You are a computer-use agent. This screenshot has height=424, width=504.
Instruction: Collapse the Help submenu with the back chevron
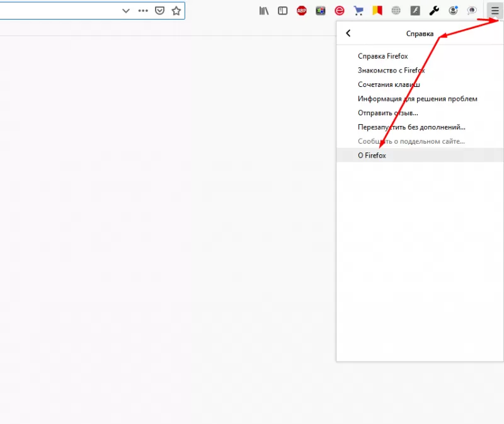click(348, 33)
